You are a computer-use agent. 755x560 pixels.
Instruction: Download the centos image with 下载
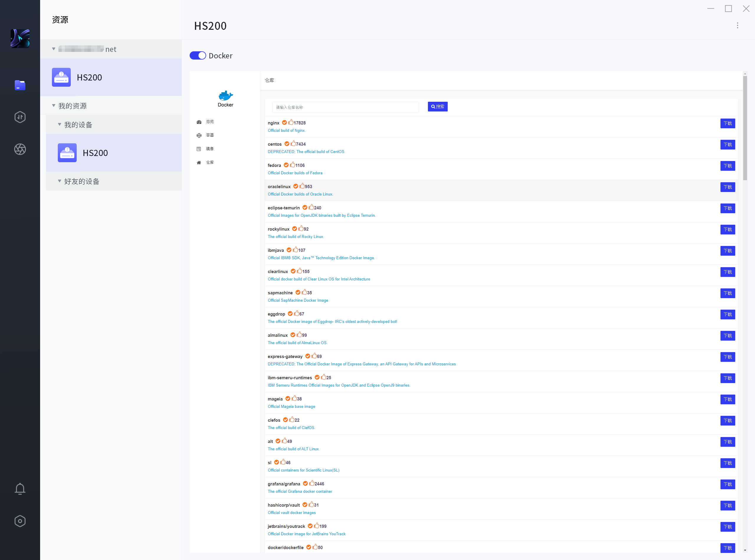point(727,145)
